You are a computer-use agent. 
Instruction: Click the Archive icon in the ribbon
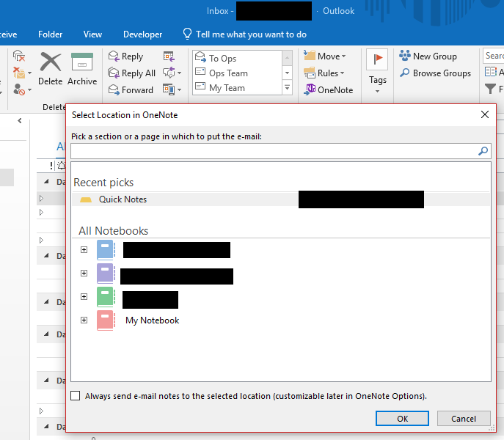tap(82, 68)
